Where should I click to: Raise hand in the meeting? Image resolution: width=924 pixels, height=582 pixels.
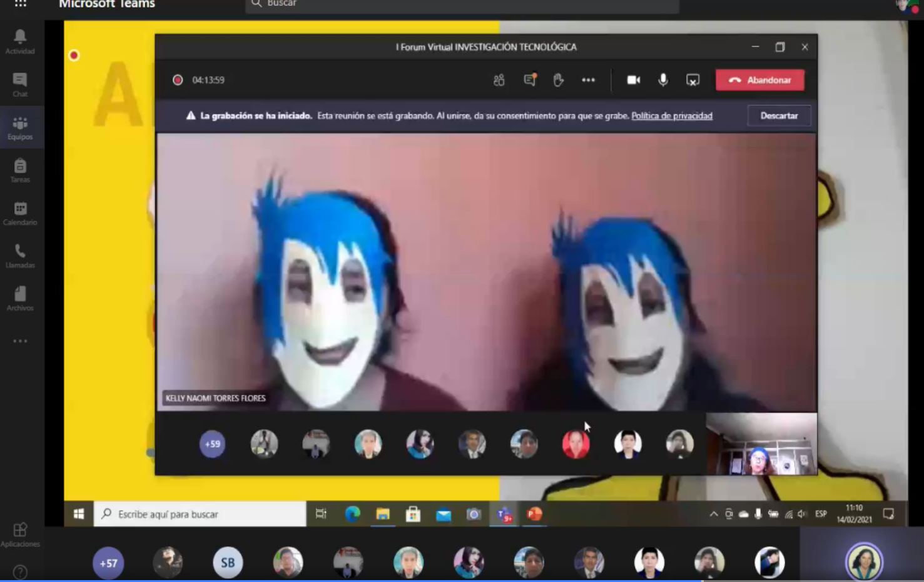(x=558, y=80)
